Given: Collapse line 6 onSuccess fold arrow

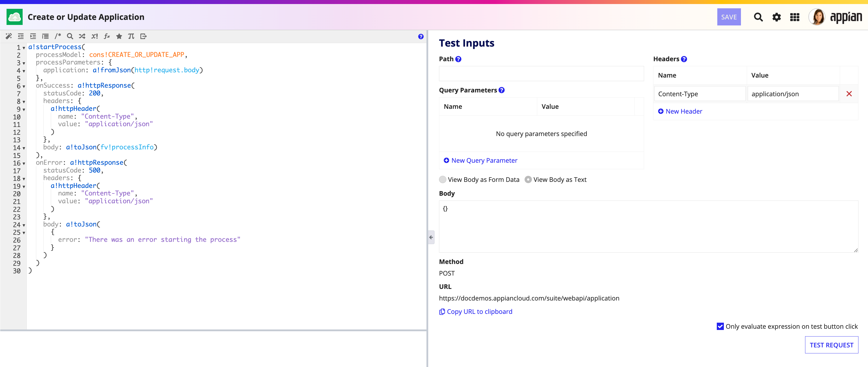Looking at the screenshot, I should click(x=24, y=86).
